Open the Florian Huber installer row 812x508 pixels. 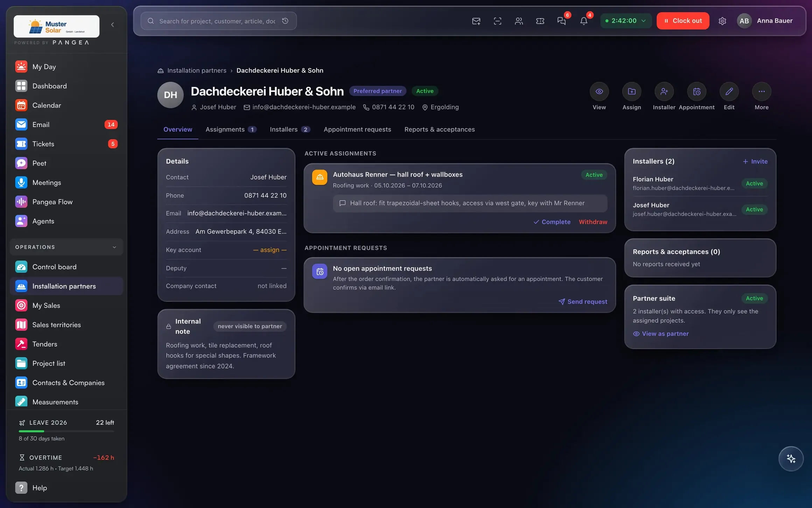click(700, 184)
